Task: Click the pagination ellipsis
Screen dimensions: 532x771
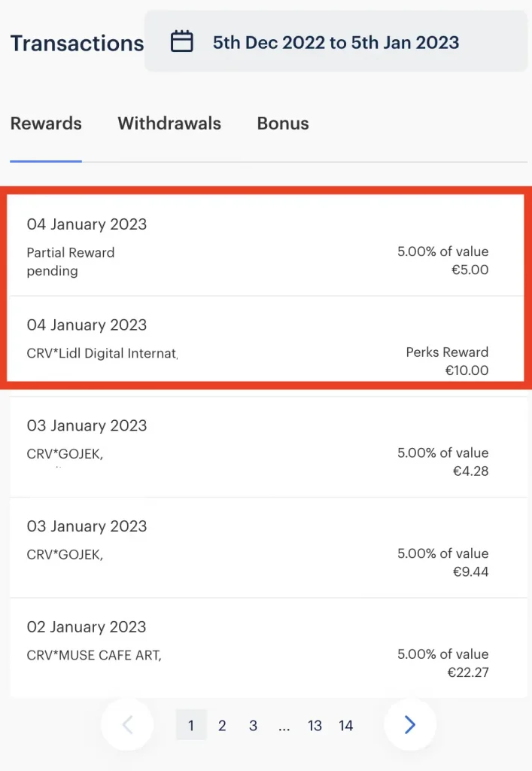Action: (284, 725)
